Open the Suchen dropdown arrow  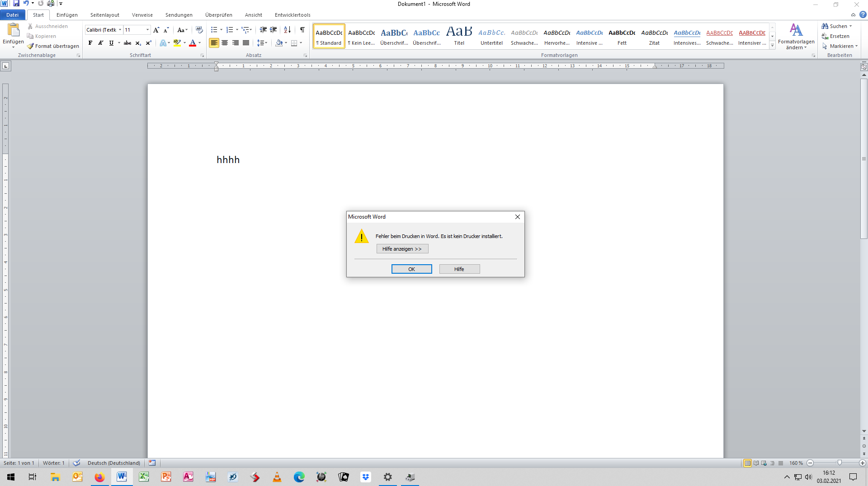(850, 26)
